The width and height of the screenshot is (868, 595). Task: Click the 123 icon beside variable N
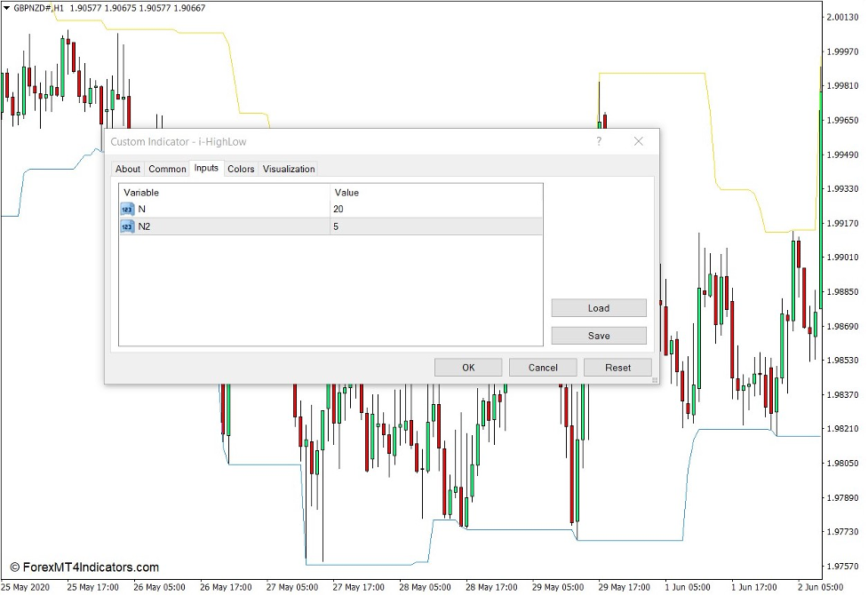tap(125, 209)
